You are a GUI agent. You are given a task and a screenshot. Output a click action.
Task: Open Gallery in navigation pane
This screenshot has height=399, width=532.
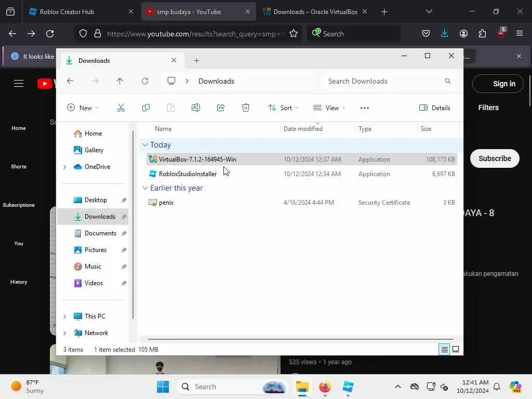click(94, 150)
